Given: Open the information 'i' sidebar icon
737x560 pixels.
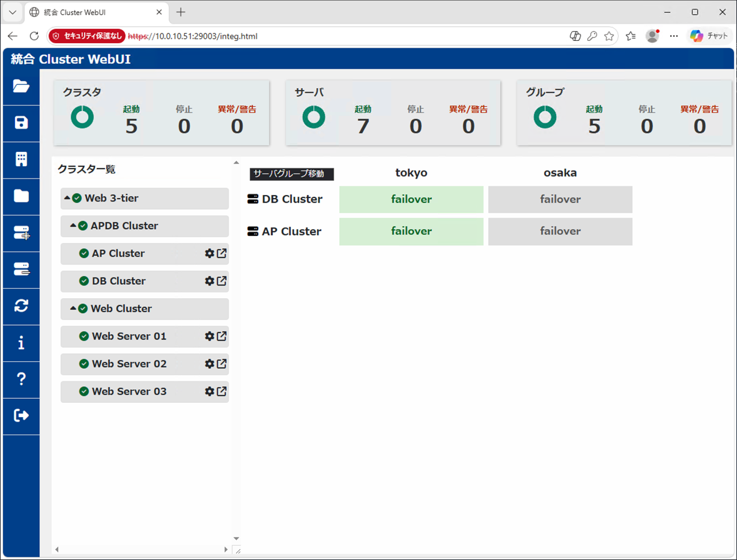Looking at the screenshot, I should point(21,343).
